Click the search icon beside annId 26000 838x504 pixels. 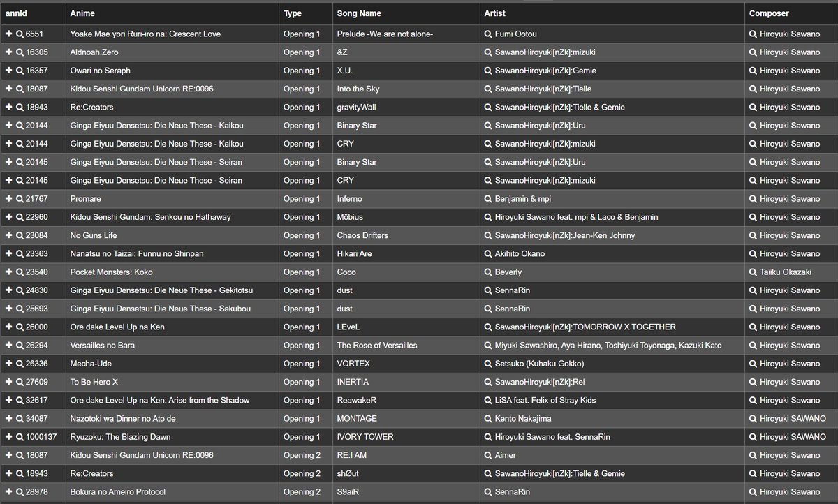[20, 327]
